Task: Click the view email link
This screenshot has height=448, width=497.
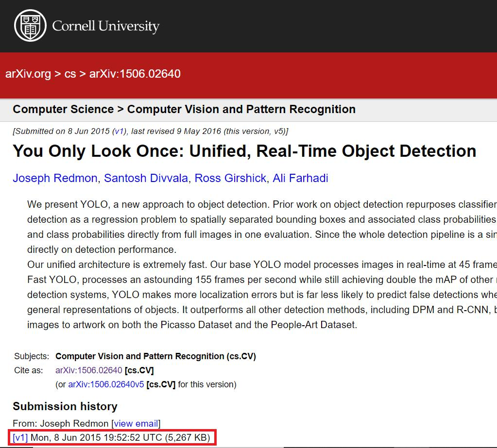Action: [136, 423]
